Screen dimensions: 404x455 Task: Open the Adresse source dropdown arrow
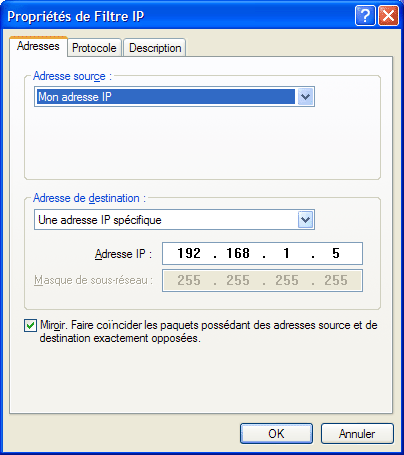tap(306, 97)
